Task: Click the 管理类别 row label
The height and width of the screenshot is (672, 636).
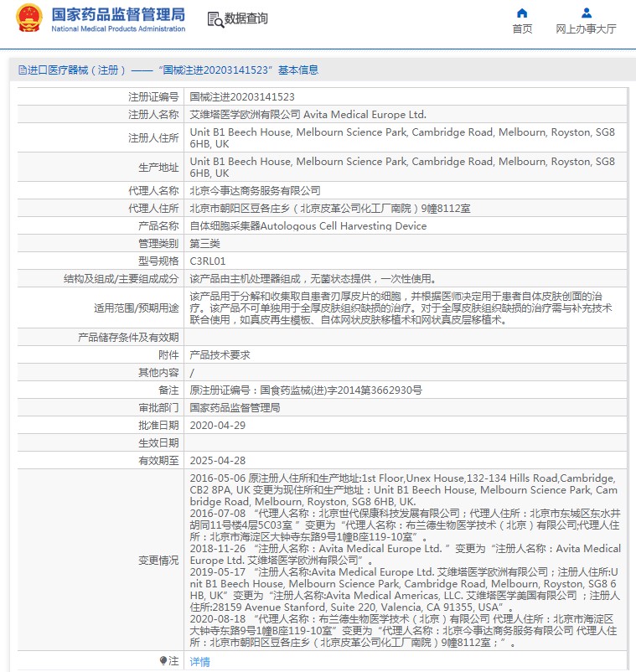Action: (x=158, y=244)
